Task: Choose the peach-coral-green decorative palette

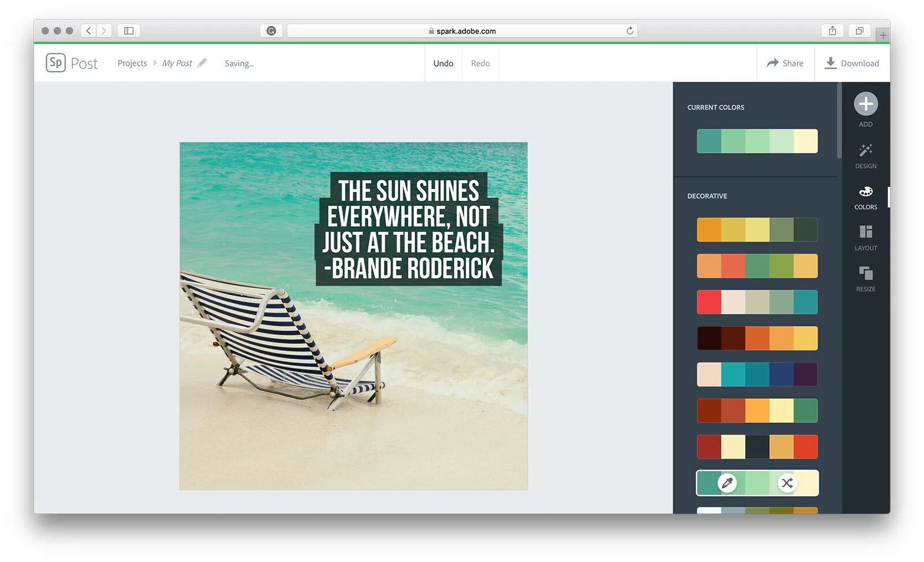Action: tap(757, 266)
